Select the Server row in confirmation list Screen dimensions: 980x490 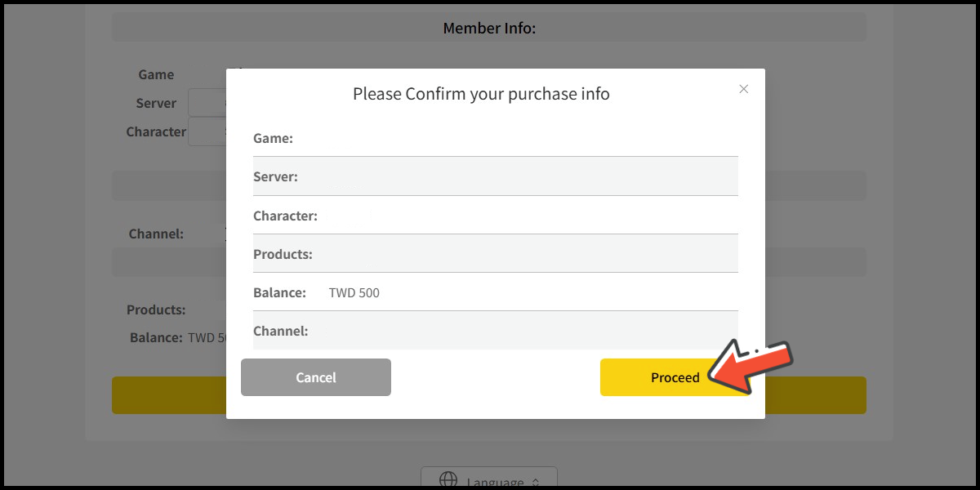(x=495, y=176)
